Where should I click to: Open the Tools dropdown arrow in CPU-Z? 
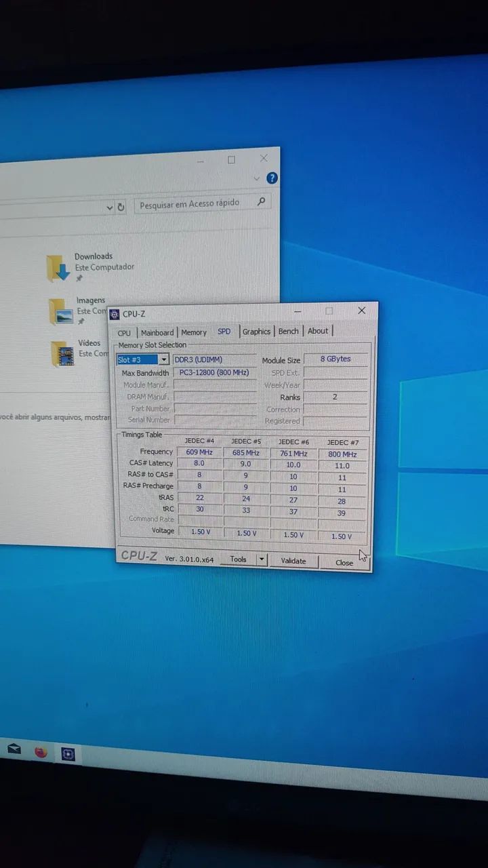(x=262, y=559)
